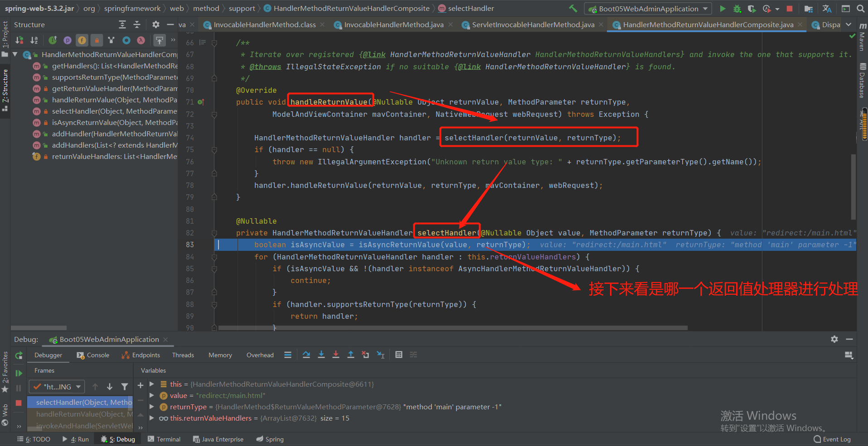Stop the debug session with red square
Viewport: 868px width, 446px height.
click(19, 403)
